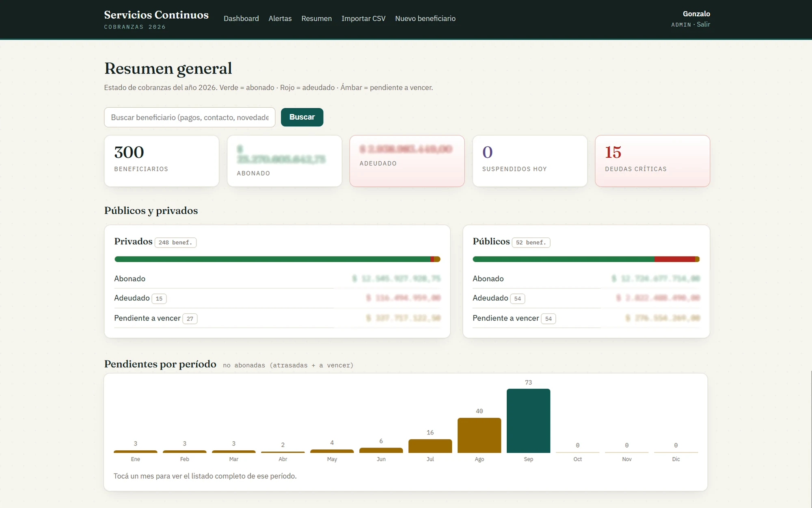Click Nuevo beneficiario link
This screenshot has height=508, width=812.
click(x=425, y=19)
